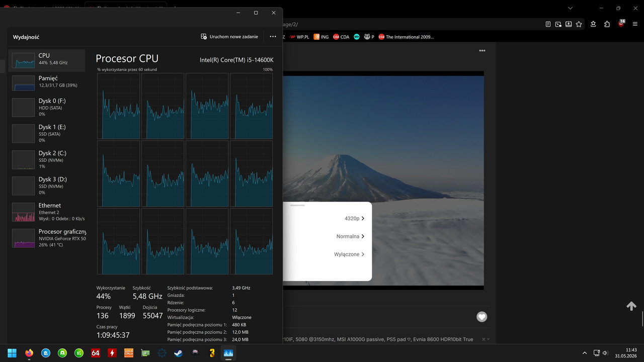Screen dimensions: 644x362
Task: Open Normalna playback speed submenu
Action: [350, 236]
